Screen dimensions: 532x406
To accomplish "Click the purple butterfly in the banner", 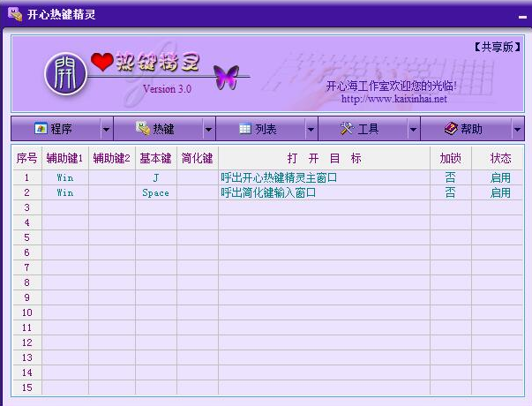I will tap(227, 76).
